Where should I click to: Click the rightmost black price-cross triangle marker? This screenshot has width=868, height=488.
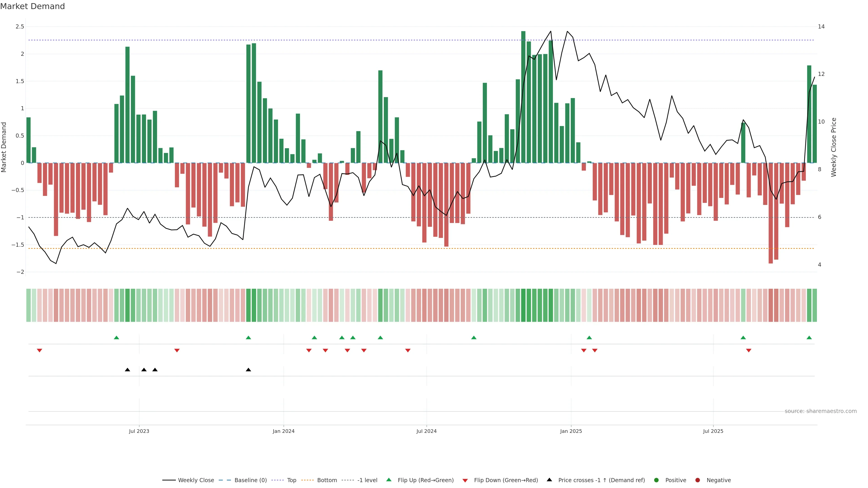pyautogui.click(x=248, y=370)
